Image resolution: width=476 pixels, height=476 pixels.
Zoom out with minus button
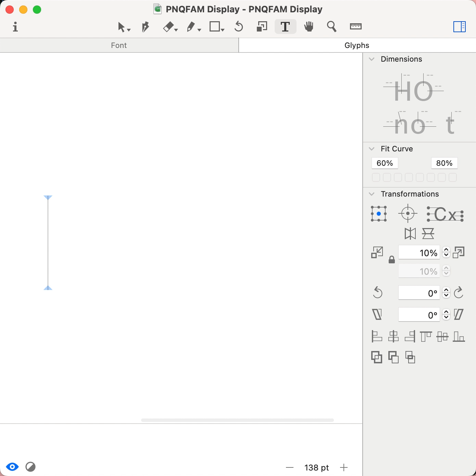pyautogui.click(x=290, y=467)
